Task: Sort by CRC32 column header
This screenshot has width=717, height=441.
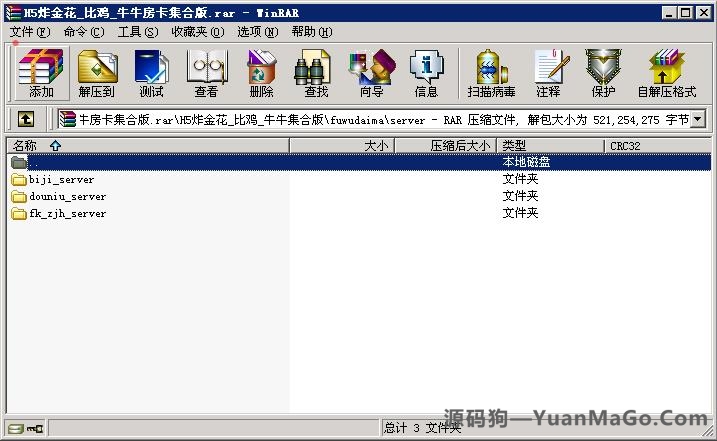Action: [658, 146]
